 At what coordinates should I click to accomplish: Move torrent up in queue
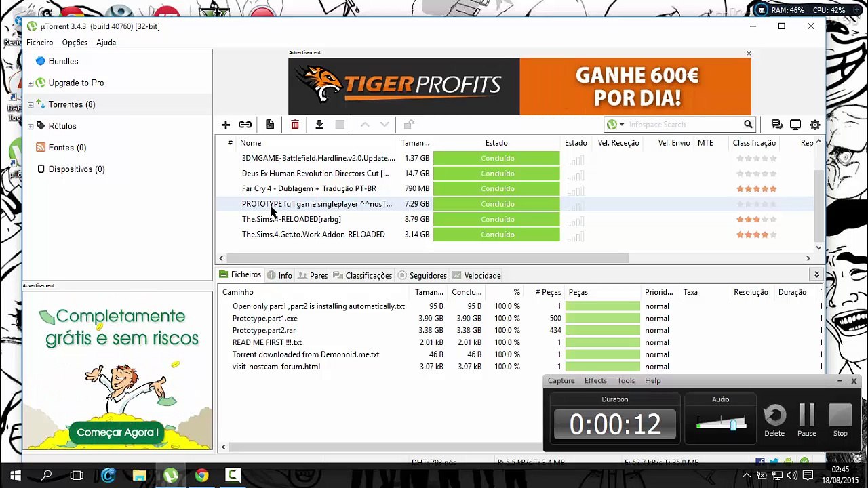tap(365, 125)
